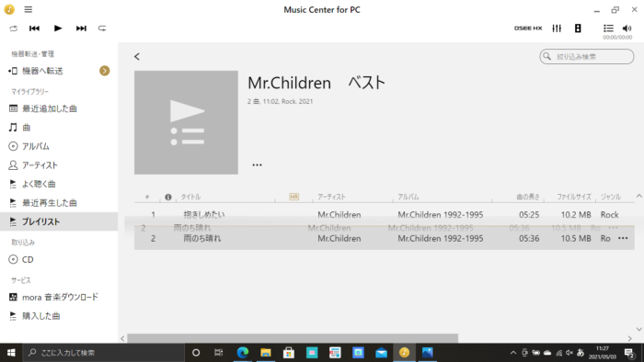Open Task View on taskbar
This screenshot has height=362, width=644.
tap(219, 353)
